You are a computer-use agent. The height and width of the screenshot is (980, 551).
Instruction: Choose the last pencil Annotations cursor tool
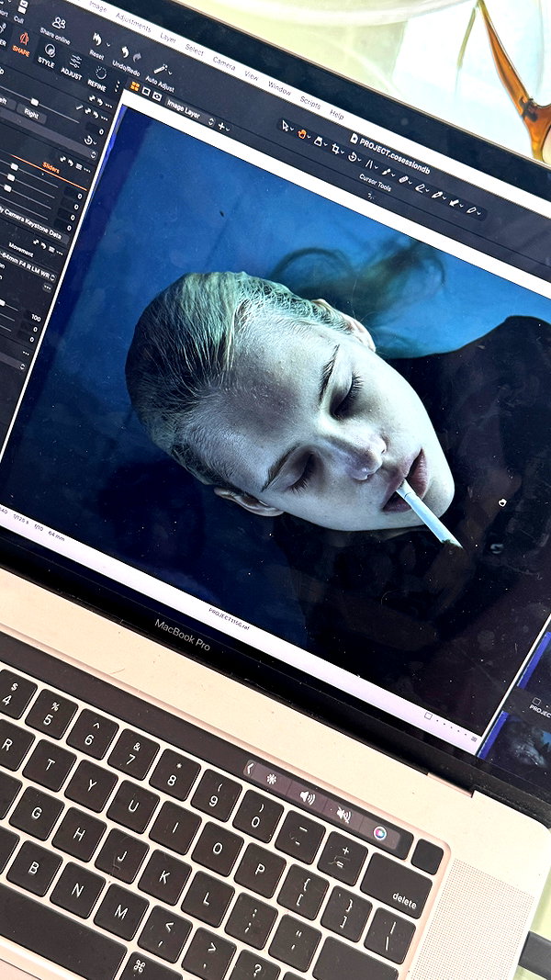click(470, 210)
